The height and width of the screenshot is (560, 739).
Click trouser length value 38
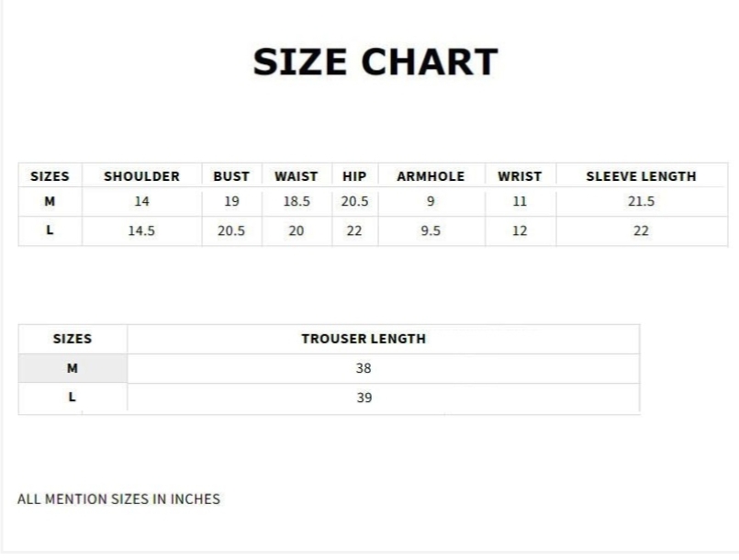pyautogui.click(x=364, y=368)
